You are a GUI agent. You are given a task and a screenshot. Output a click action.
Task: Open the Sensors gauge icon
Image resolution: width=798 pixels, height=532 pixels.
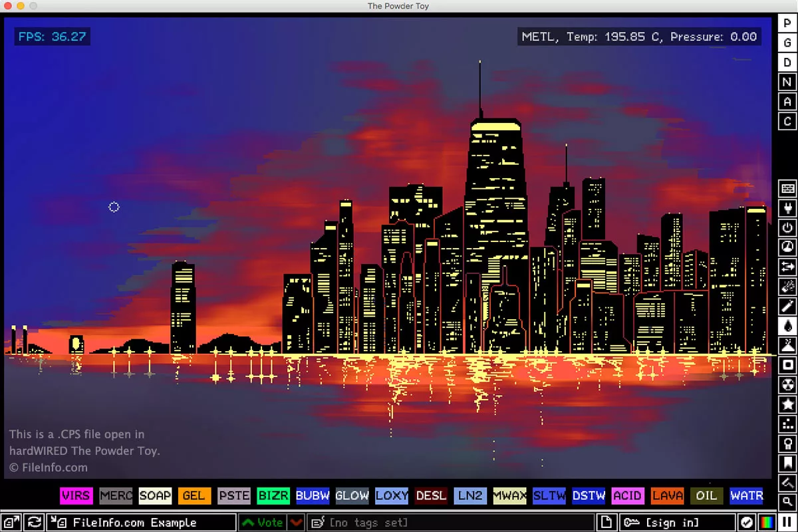788,247
